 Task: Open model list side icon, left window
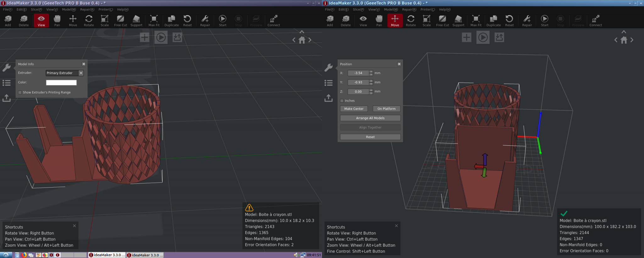[x=7, y=83]
